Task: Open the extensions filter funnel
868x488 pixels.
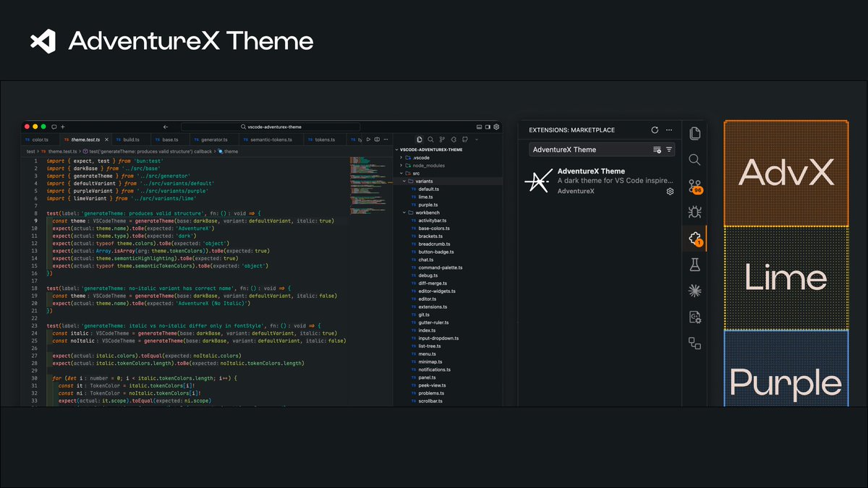Action: [x=669, y=150]
